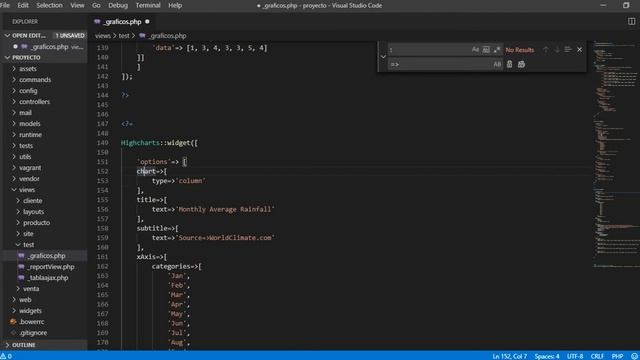Open _tablaajax.php in the file tree
Screen dimensions: 640x360
(48, 278)
